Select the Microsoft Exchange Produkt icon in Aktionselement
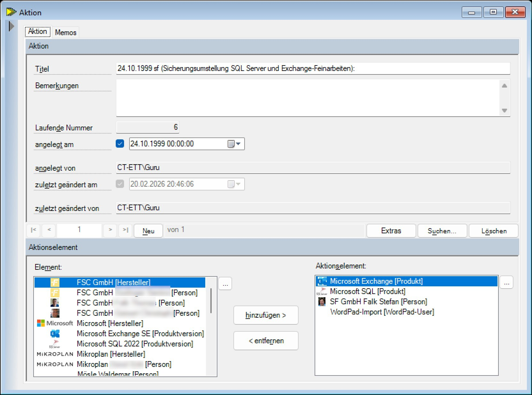The width and height of the screenshot is (532, 395). point(322,281)
